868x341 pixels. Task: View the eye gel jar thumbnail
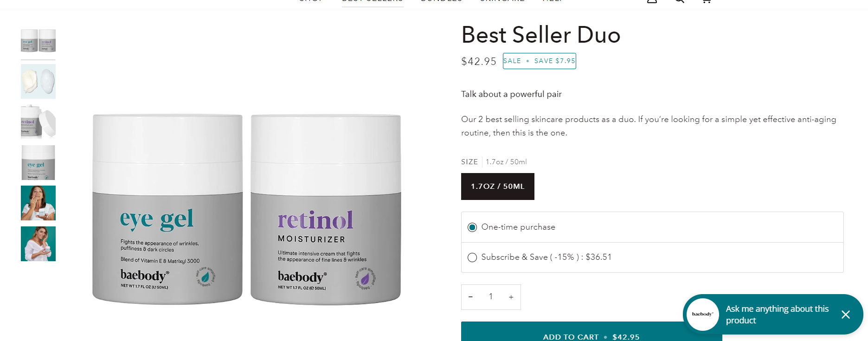pos(38,162)
